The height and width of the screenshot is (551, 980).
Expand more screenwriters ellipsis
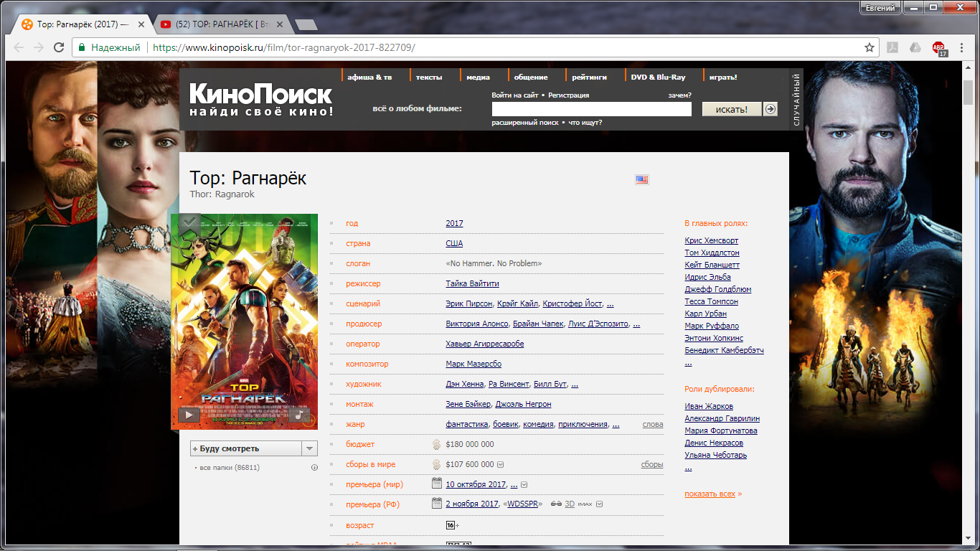tap(610, 304)
